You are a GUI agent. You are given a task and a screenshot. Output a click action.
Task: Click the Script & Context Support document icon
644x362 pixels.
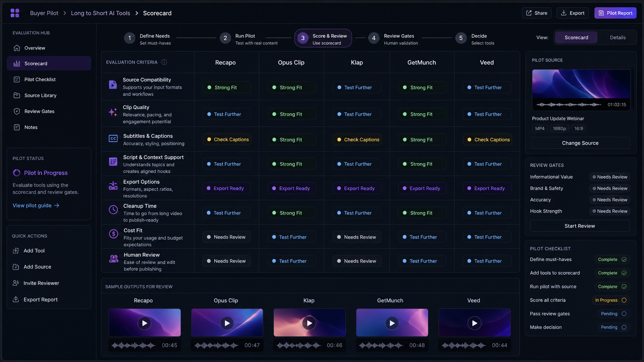click(x=113, y=162)
